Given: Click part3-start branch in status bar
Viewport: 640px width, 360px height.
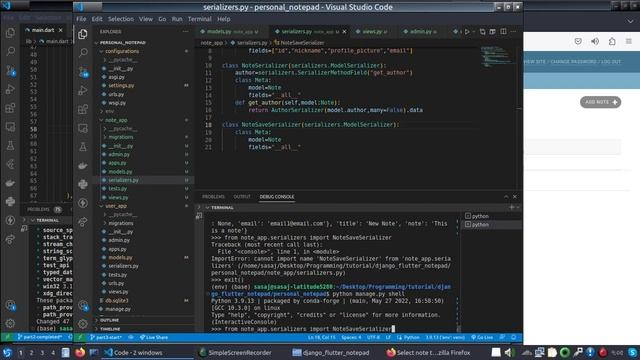Looking at the screenshot, I should (x=106, y=338).
